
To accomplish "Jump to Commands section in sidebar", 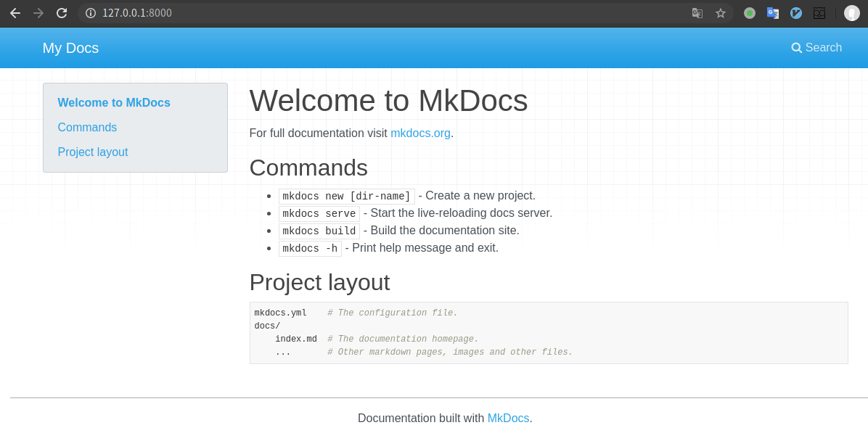I will 87,128.
